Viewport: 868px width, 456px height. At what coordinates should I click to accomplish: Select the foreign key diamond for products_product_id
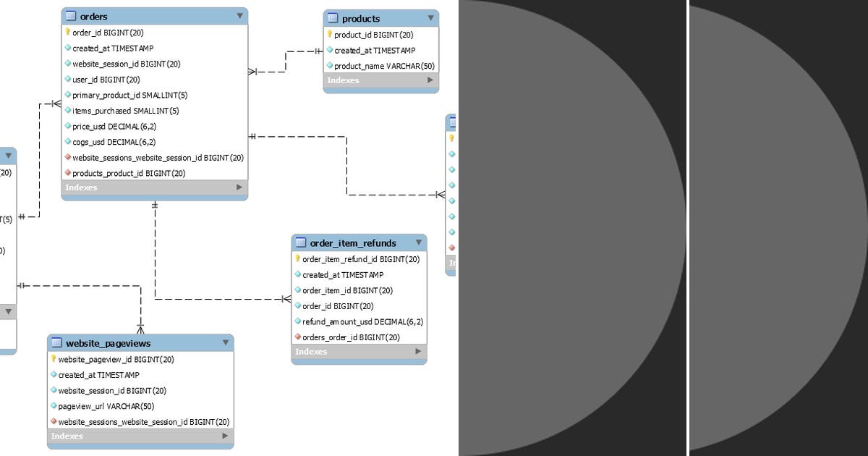click(67, 173)
